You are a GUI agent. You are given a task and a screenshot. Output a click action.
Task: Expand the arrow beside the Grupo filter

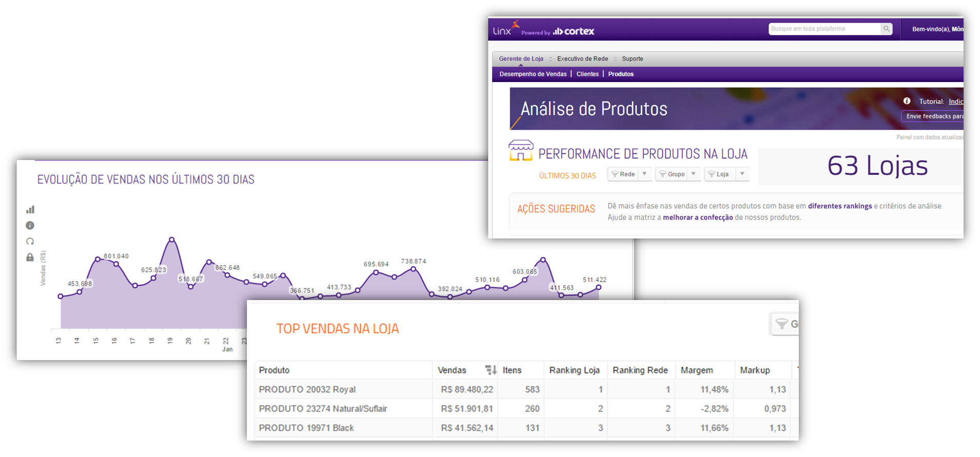[x=694, y=174]
